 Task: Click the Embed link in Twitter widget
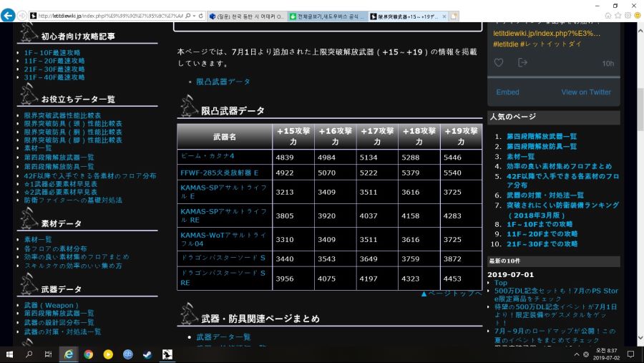click(x=507, y=92)
